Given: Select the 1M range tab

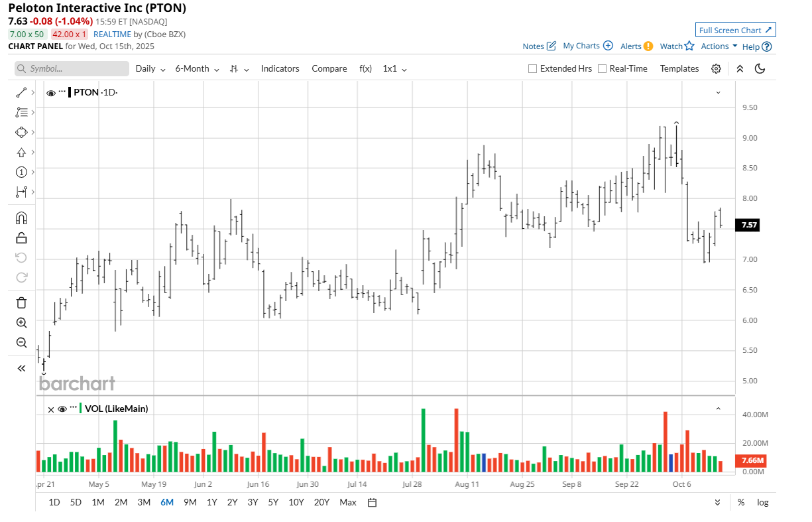Looking at the screenshot, I should pyautogui.click(x=98, y=502).
